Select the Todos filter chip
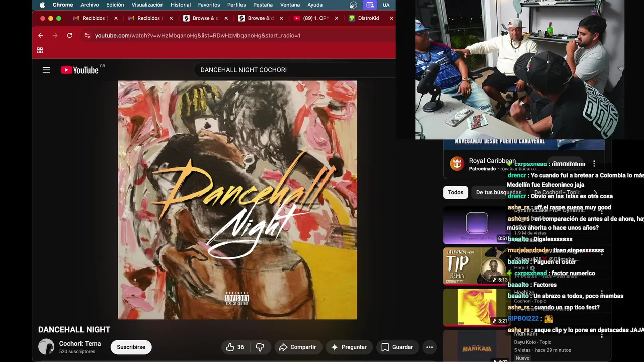The width and height of the screenshot is (644, 362). 455,192
